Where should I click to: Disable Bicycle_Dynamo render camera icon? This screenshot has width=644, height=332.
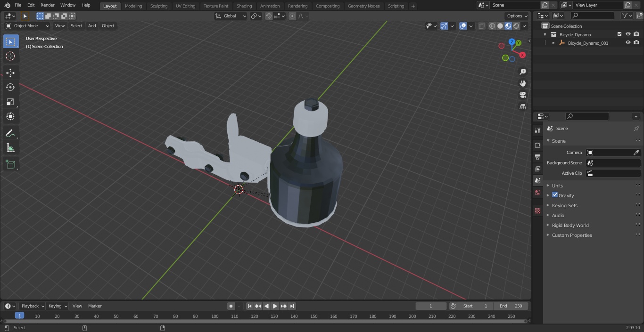(636, 34)
